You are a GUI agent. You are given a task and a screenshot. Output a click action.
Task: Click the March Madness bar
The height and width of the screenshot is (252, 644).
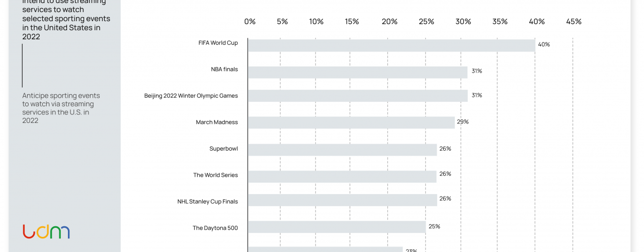(x=351, y=122)
